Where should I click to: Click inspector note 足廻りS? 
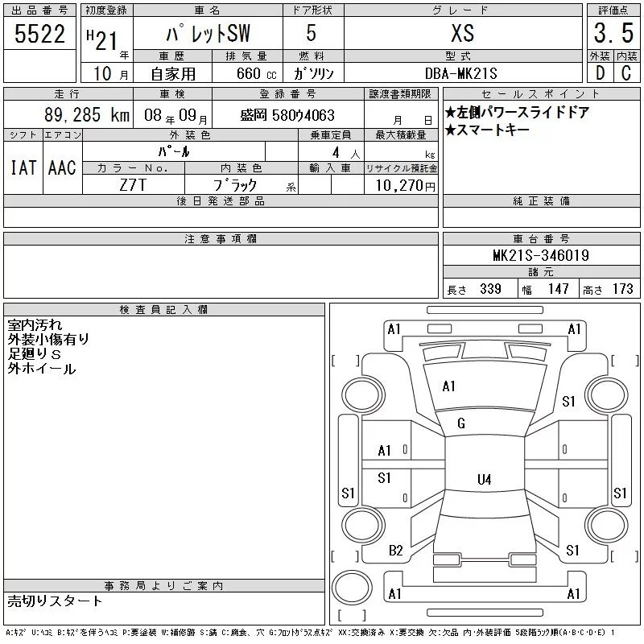click(x=35, y=354)
